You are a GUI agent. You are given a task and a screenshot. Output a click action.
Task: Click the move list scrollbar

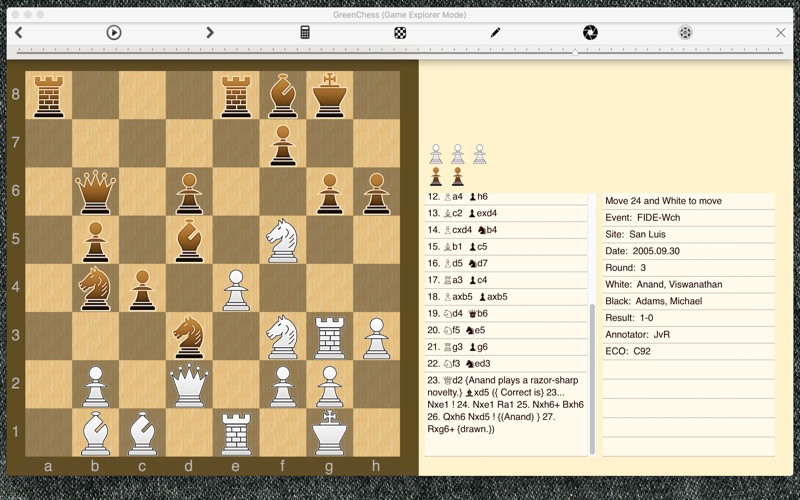[x=592, y=379]
